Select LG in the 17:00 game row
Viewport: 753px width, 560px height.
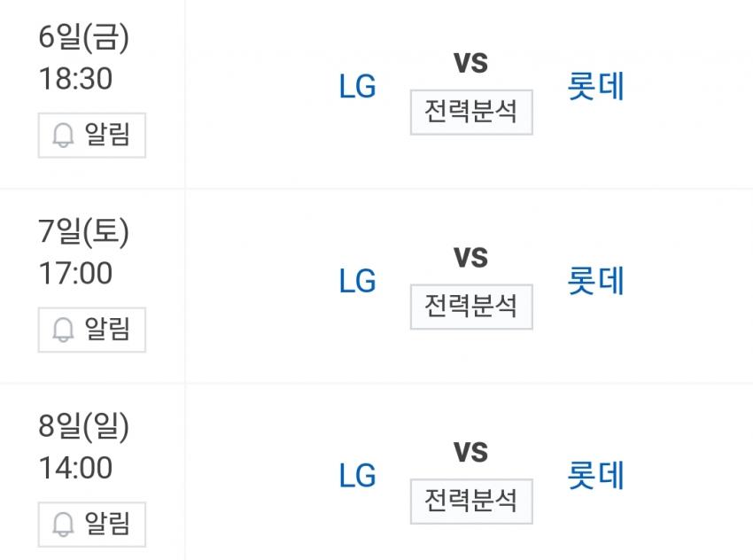click(x=358, y=282)
